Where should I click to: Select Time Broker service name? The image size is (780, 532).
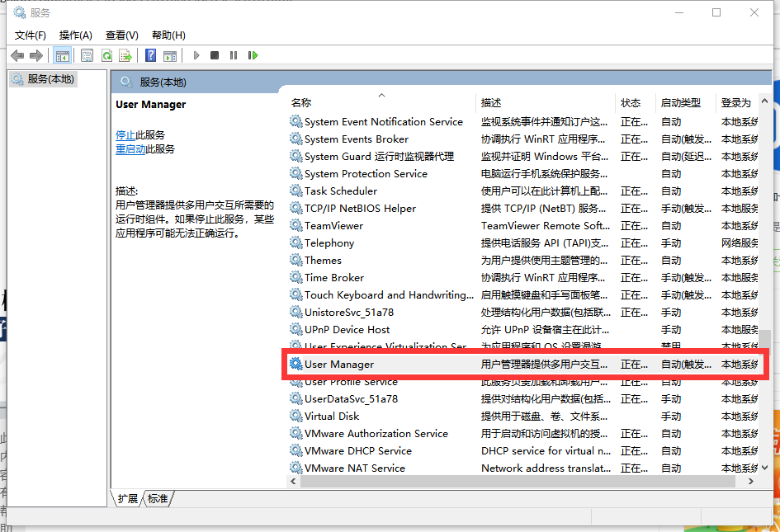tap(334, 277)
